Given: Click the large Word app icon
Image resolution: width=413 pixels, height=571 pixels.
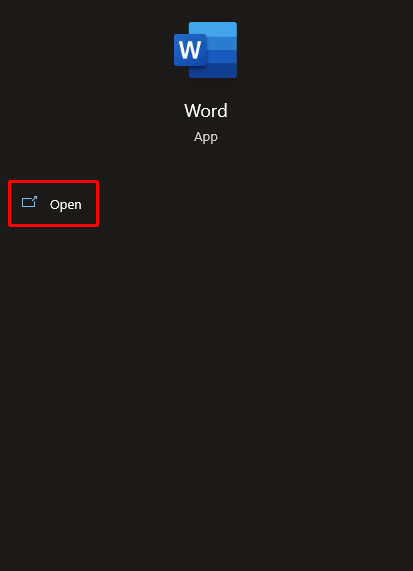Looking at the screenshot, I should (205, 50).
